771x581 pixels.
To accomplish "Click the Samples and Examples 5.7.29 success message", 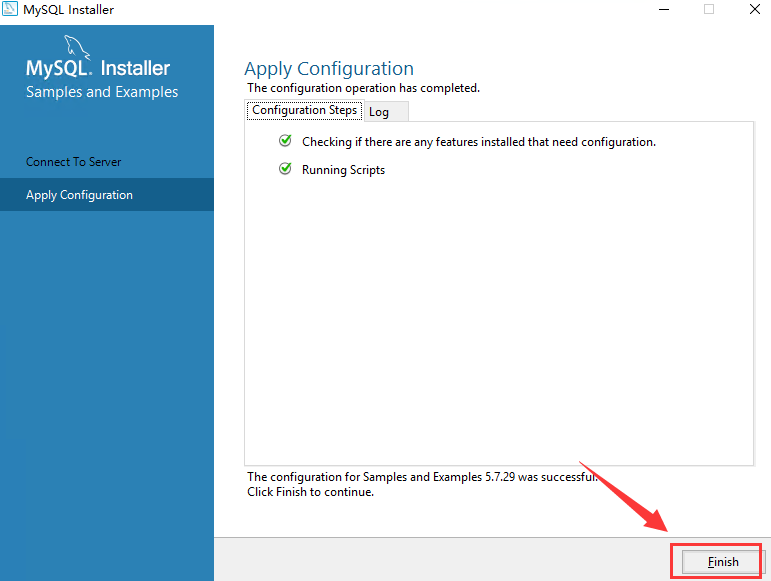I will pos(422,477).
